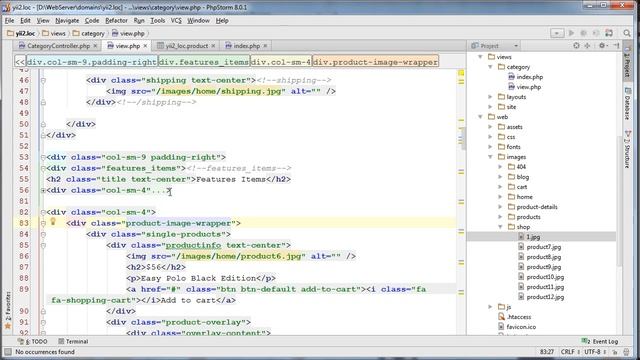
Task: Toggle read-only lock icon in status bar
Action: 615,352
